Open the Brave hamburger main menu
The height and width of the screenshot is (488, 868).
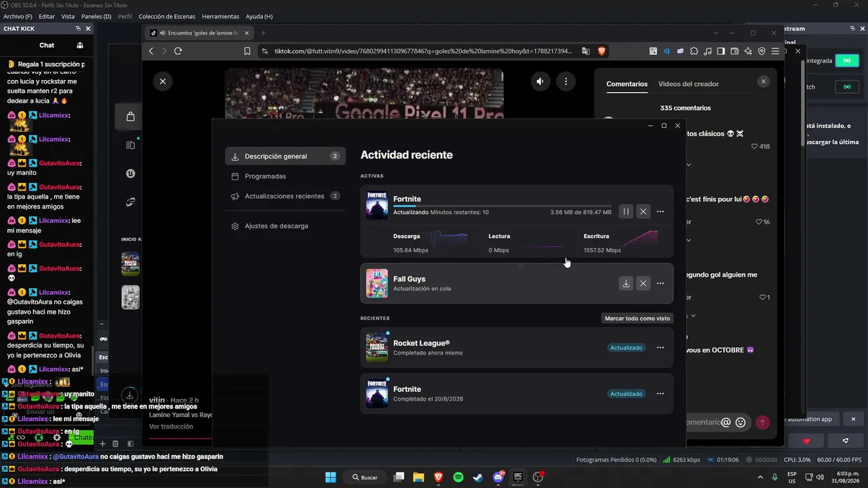[775, 51]
